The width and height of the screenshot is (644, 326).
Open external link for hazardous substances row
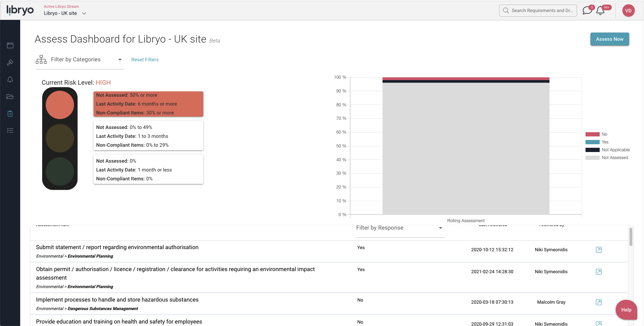599,302
